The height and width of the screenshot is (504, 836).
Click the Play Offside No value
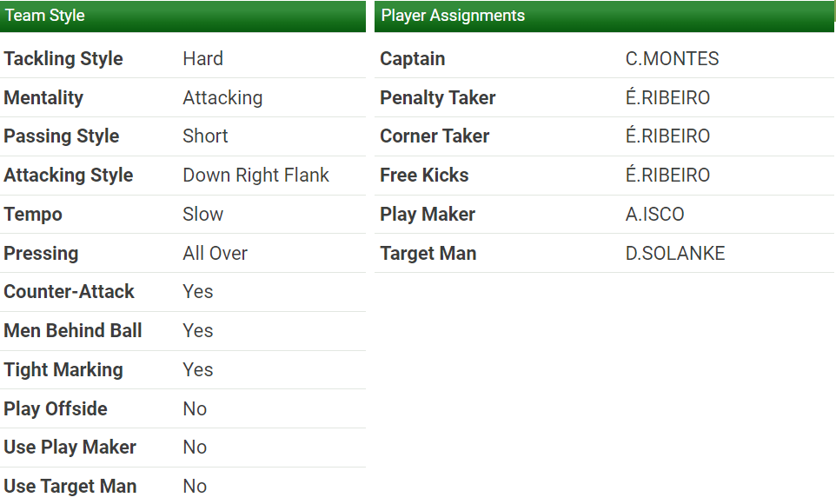tap(195, 409)
